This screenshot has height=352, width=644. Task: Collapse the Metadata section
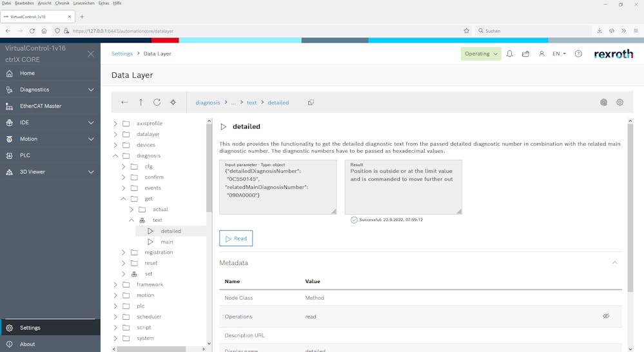click(x=614, y=263)
